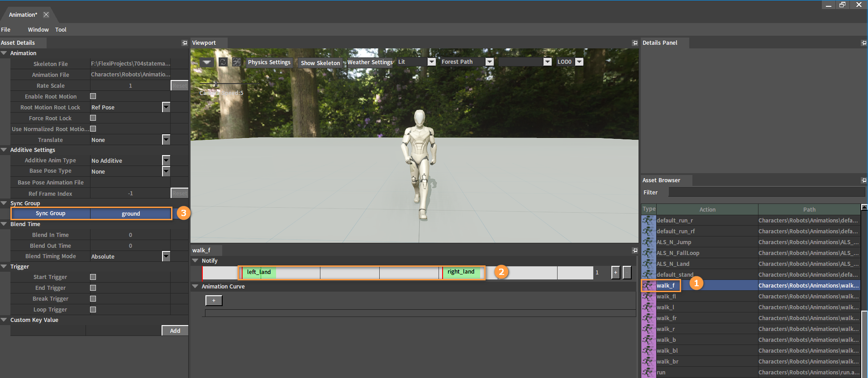868x378 pixels.
Task: Switch to the Animation* tab
Action: click(x=23, y=14)
